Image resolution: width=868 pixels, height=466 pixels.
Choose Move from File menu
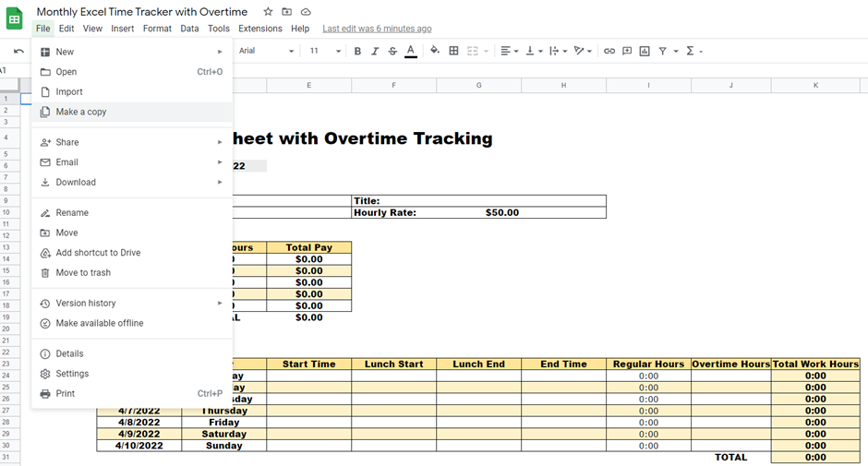point(132,232)
